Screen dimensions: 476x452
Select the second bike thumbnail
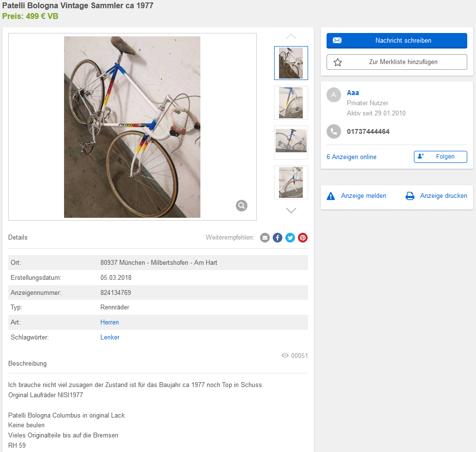291,103
